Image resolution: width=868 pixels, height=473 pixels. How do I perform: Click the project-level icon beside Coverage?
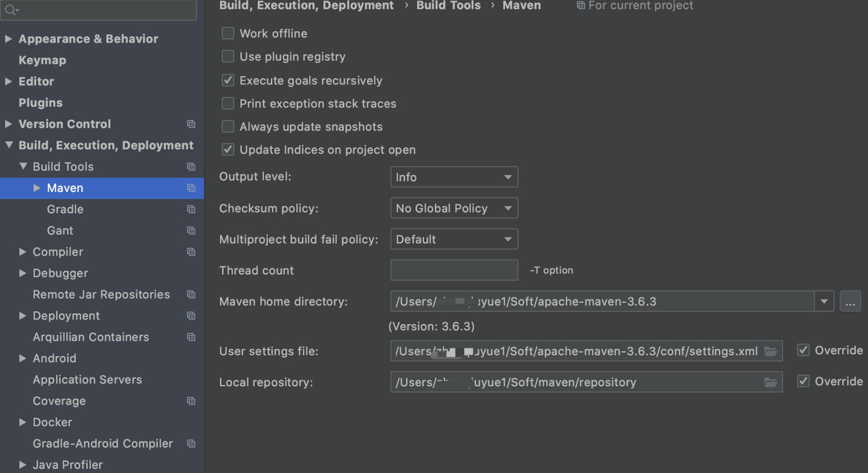click(191, 401)
